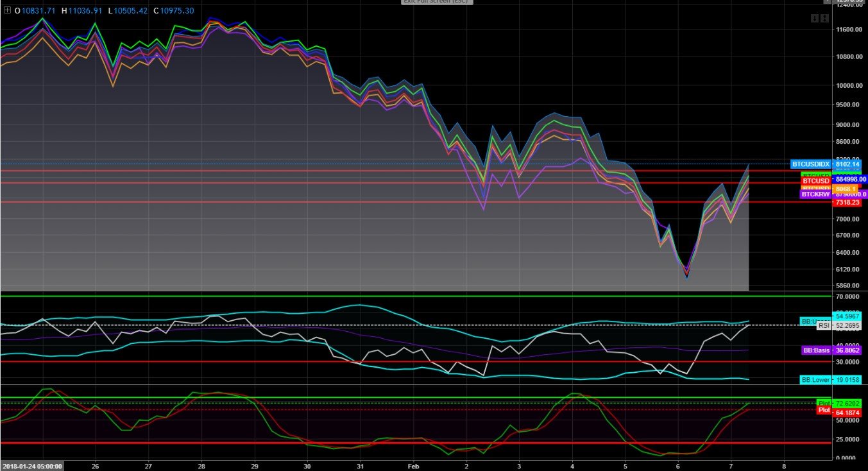Click the BB:Basis value 36.8062
The width and height of the screenshot is (868, 471).
click(848, 350)
